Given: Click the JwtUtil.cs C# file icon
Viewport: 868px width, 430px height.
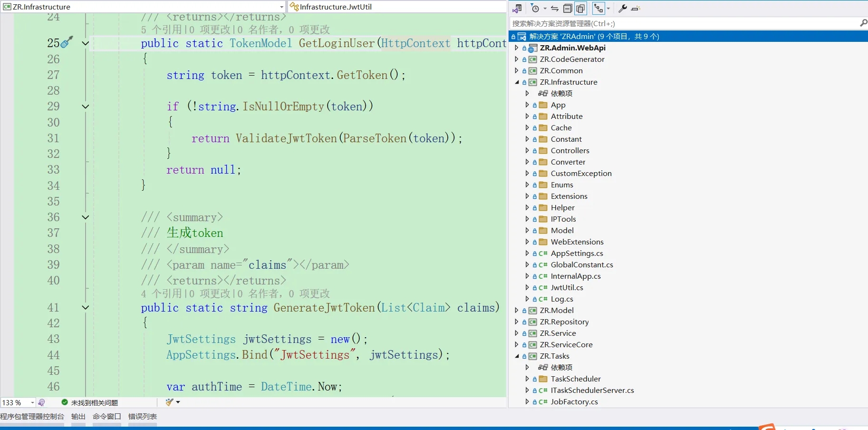Looking at the screenshot, I should pos(543,287).
